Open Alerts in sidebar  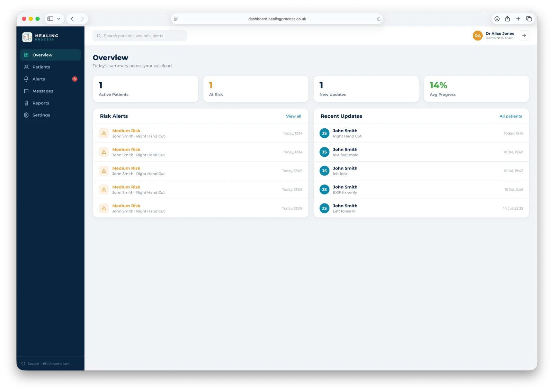point(50,79)
